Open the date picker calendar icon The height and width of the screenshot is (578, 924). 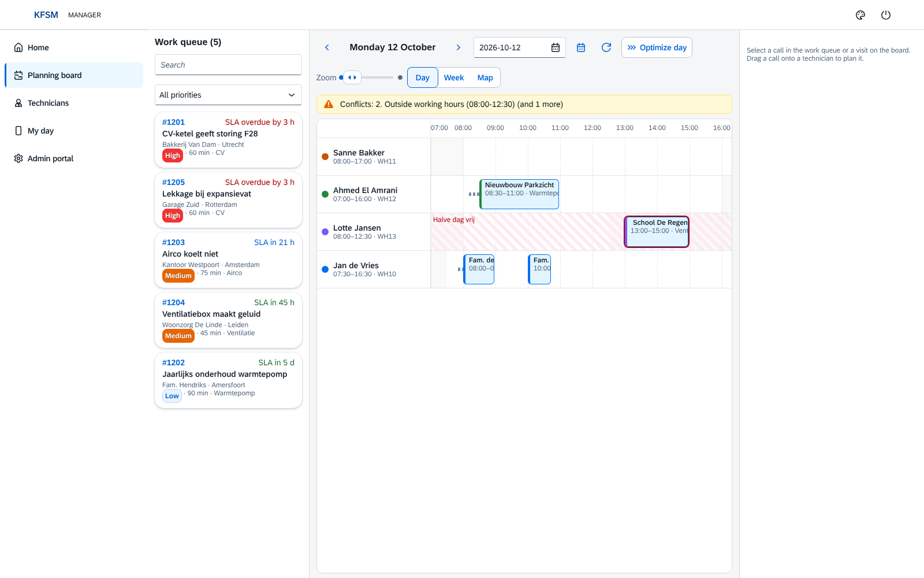point(556,47)
